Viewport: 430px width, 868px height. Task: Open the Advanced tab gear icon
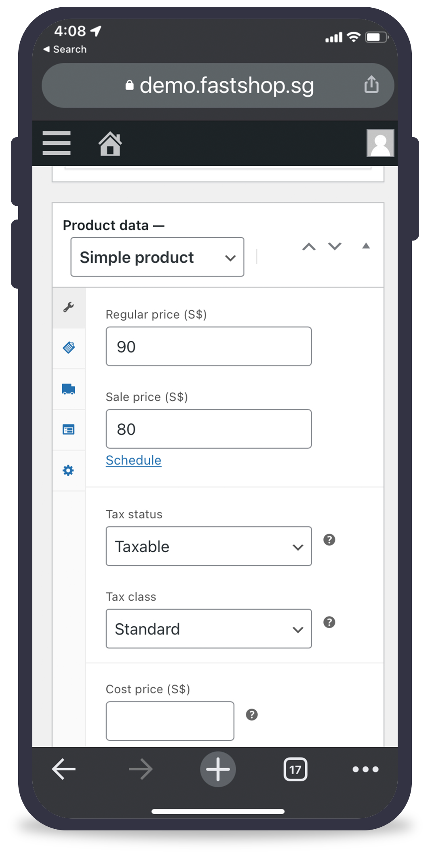pyautogui.click(x=69, y=471)
